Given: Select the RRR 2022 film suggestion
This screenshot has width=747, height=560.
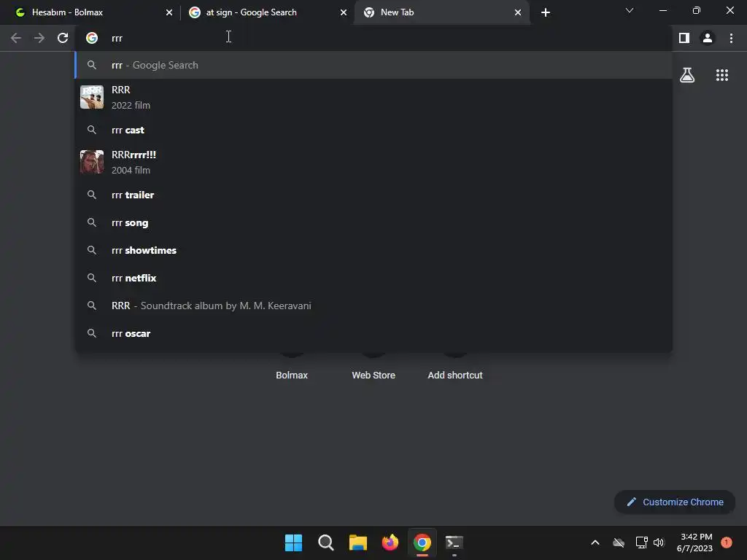Looking at the screenshot, I should 373,97.
